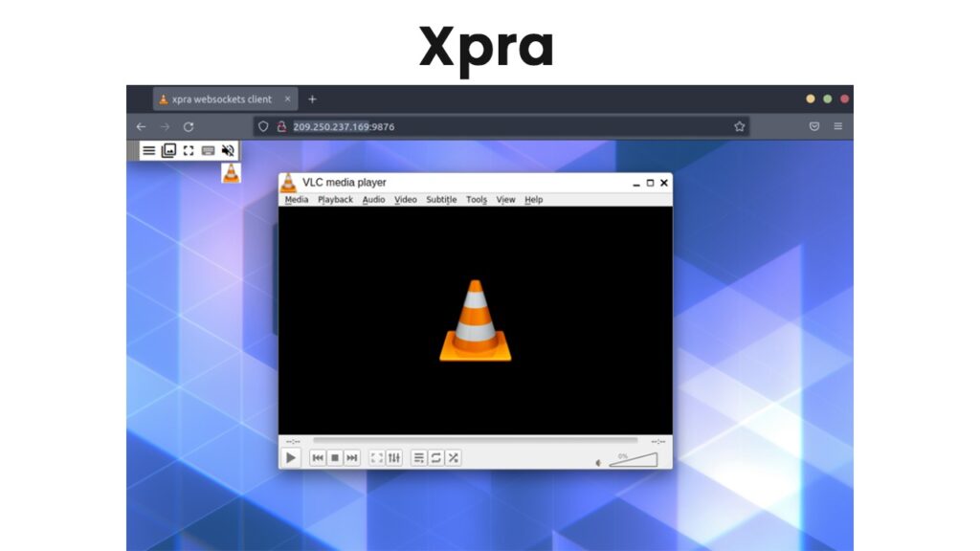Unmute sound in Xpra toolbar
The image size is (980, 551).
[228, 150]
